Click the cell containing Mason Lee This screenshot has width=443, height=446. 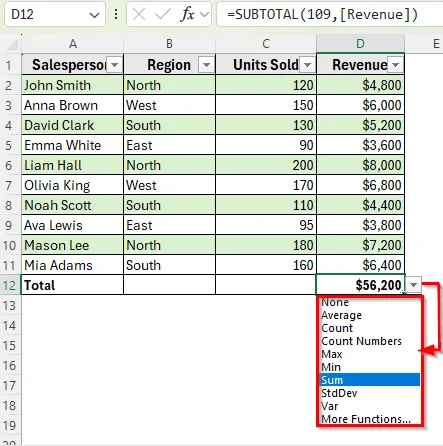(73, 245)
